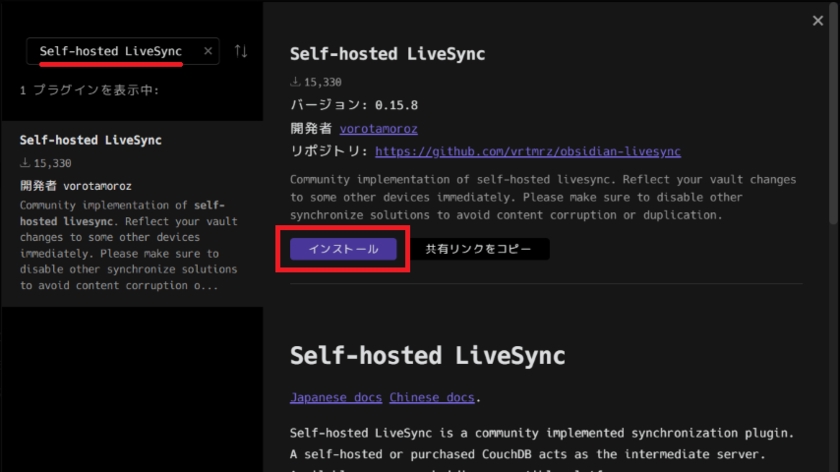Screen dimensions: 840x472
Task: Click the download count in plugin details
Action: (316, 82)
